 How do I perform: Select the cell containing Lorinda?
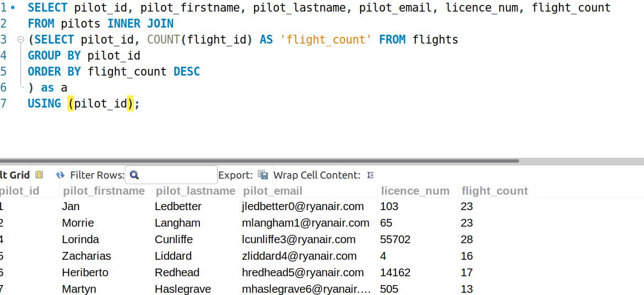tap(80, 239)
